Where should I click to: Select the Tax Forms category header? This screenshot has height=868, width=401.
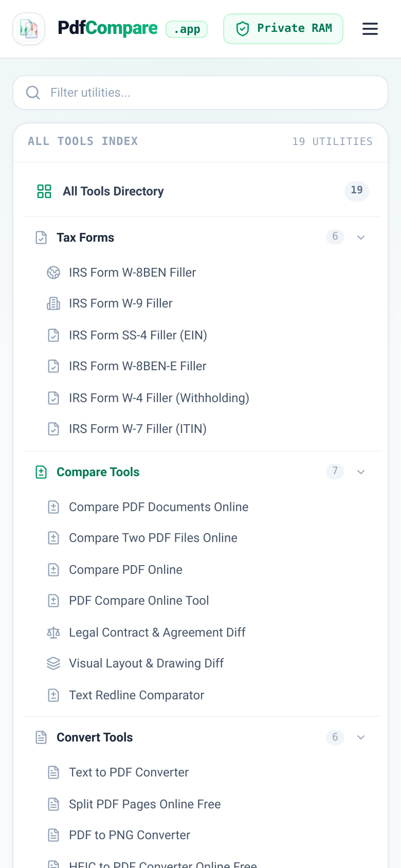203,238
